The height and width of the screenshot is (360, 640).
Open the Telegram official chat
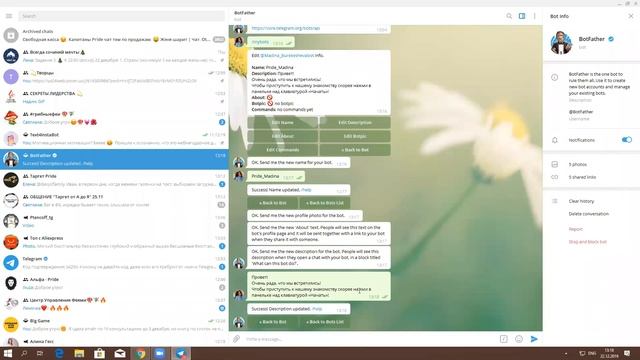[114, 262]
